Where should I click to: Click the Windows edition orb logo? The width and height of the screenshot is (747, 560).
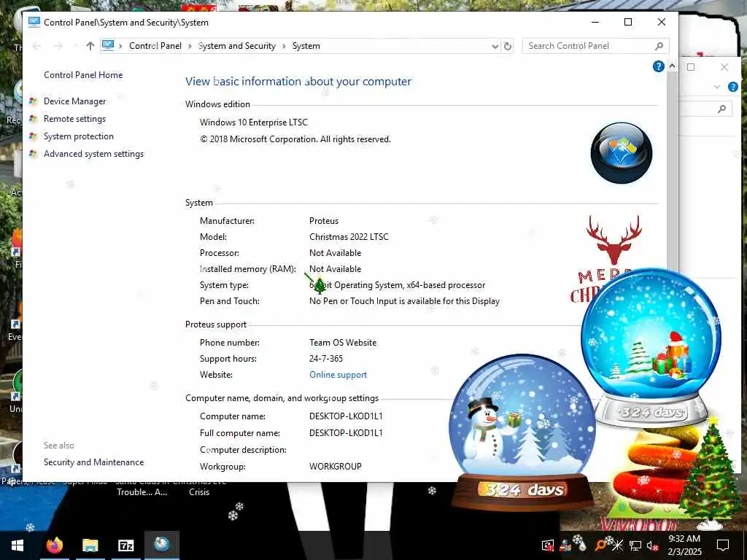click(x=622, y=152)
